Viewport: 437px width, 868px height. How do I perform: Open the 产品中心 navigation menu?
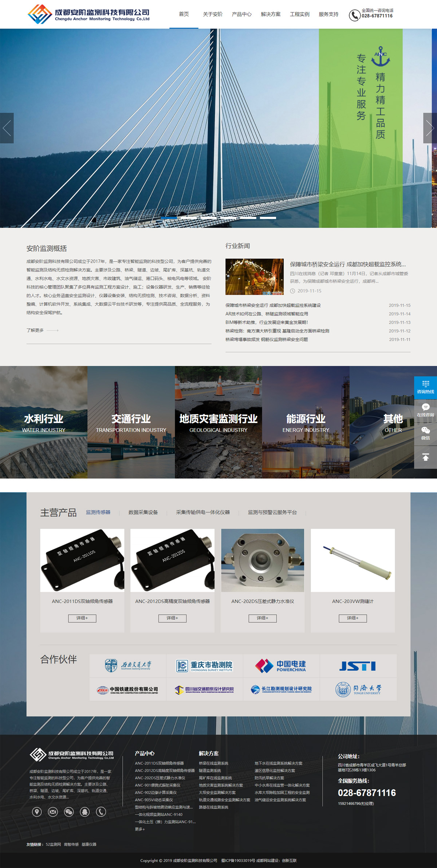[241, 14]
